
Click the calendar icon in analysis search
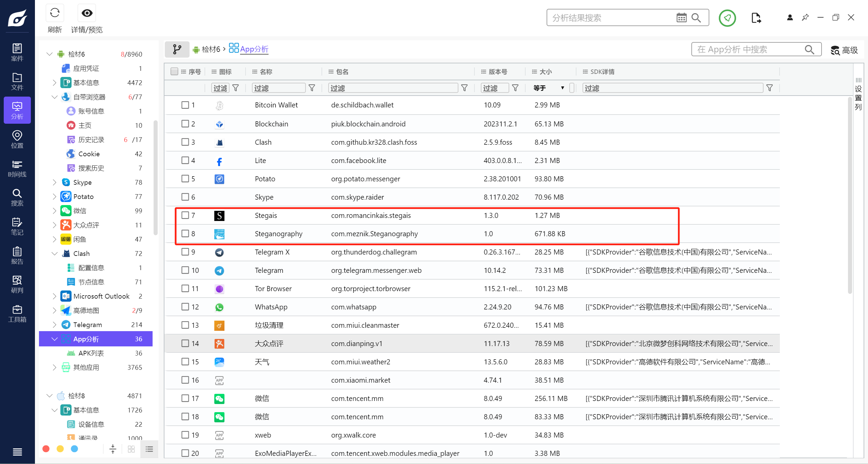(681, 18)
